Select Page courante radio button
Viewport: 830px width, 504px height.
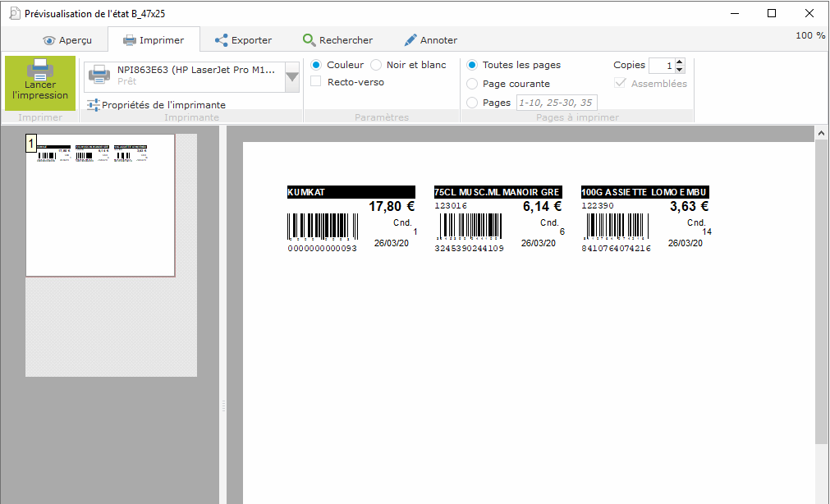point(472,84)
